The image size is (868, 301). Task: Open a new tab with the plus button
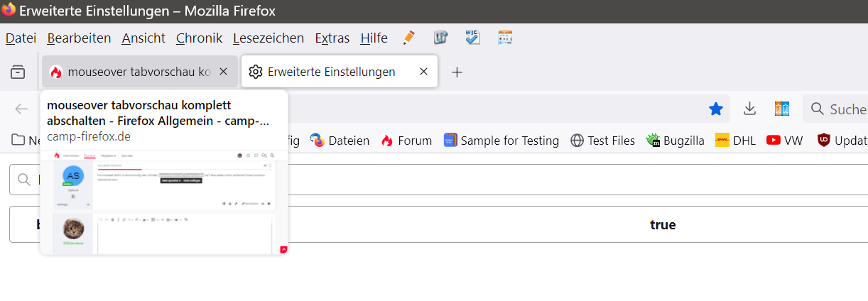tap(457, 72)
